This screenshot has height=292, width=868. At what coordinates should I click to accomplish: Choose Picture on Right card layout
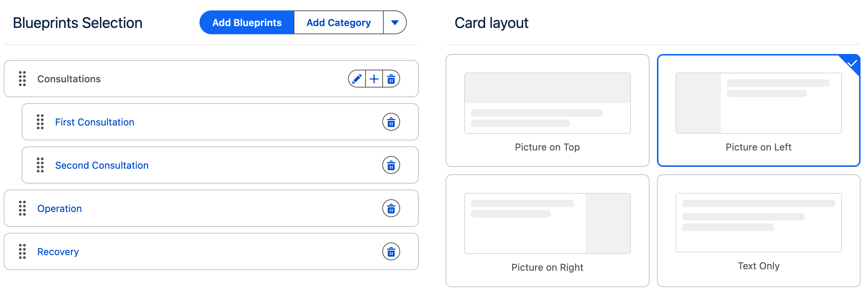[x=547, y=231]
